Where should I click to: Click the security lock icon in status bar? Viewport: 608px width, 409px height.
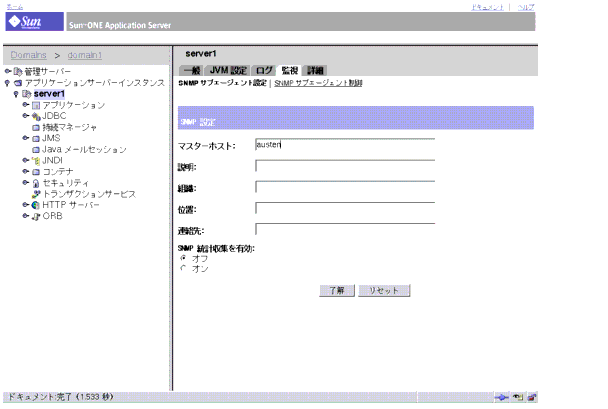coord(532,397)
